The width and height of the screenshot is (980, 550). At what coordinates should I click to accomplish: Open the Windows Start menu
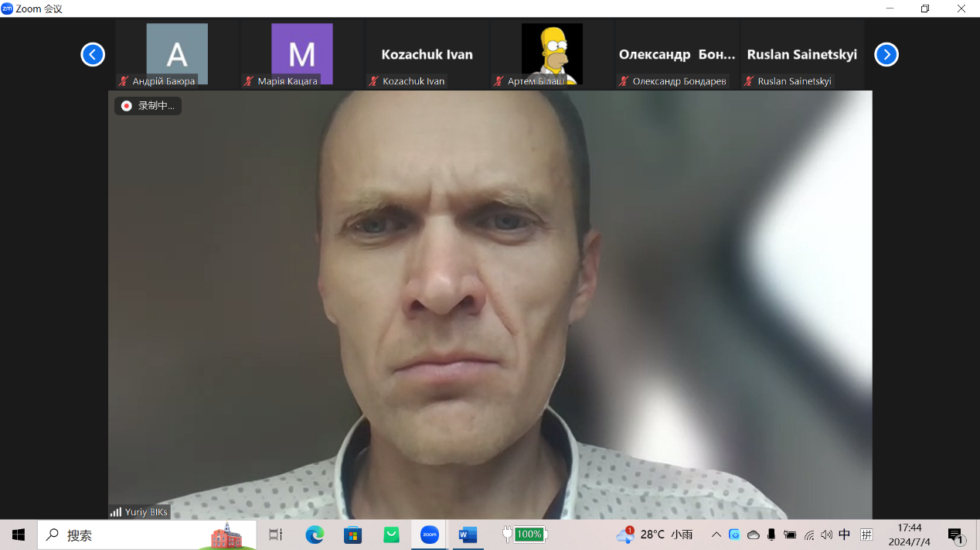click(x=19, y=535)
